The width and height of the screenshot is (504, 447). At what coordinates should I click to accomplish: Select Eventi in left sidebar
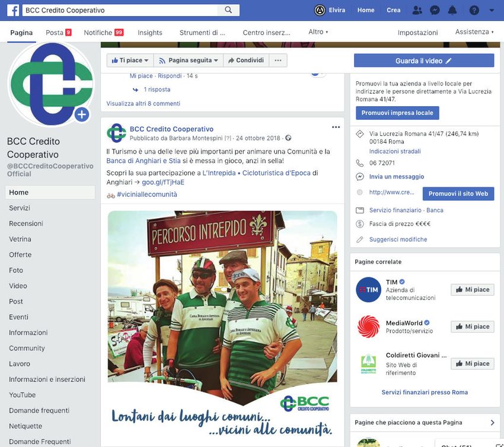pyautogui.click(x=18, y=317)
